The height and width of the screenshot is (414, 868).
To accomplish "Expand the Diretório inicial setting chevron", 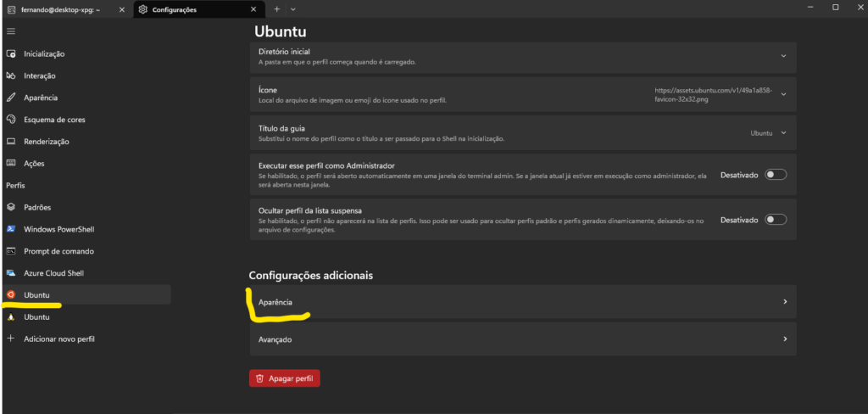I will [783, 56].
